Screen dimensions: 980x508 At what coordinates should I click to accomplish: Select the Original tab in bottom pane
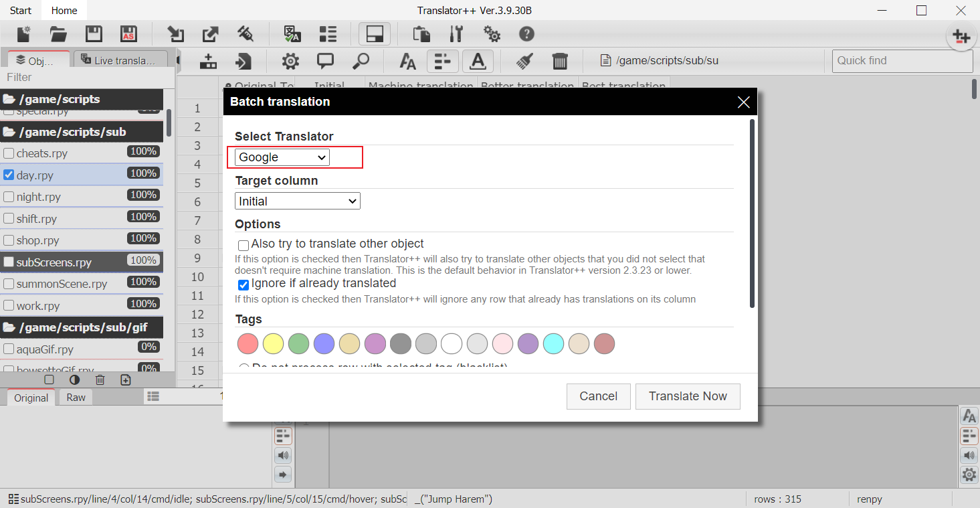[x=31, y=398]
